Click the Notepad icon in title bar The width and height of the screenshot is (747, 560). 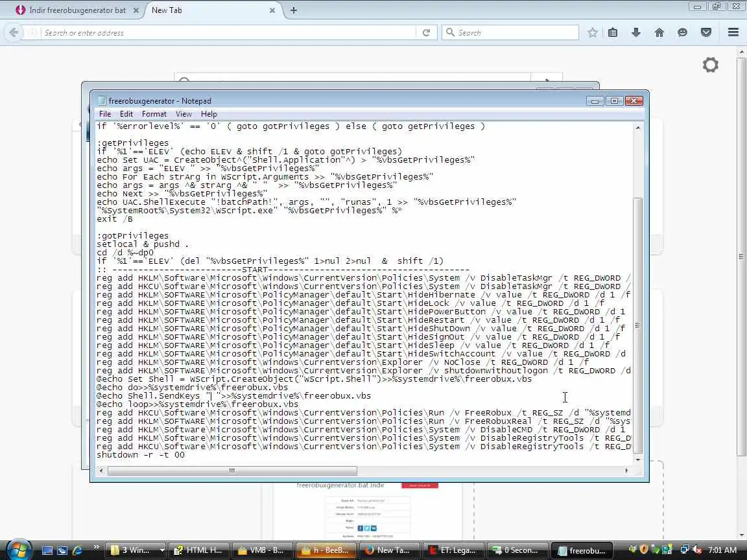tap(101, 100)
